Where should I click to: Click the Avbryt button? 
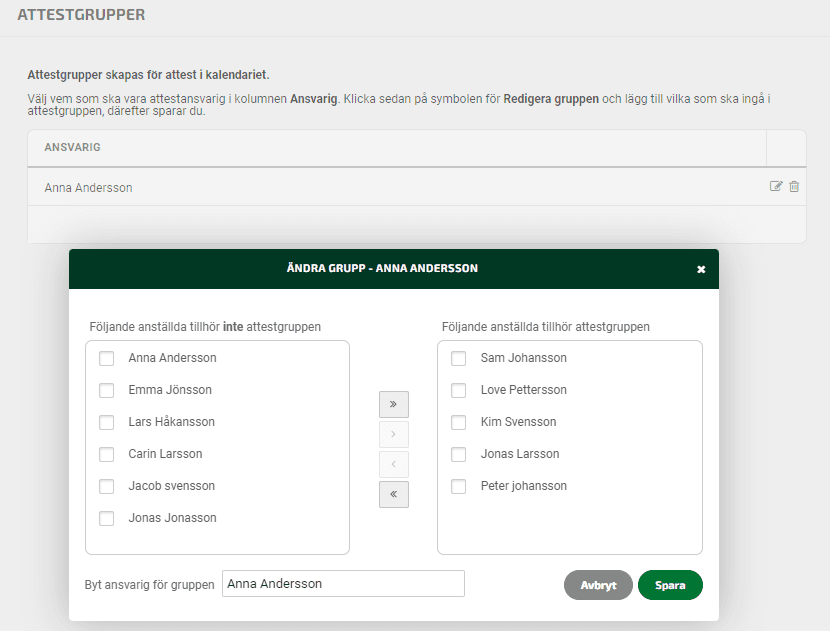pos(598,585)
